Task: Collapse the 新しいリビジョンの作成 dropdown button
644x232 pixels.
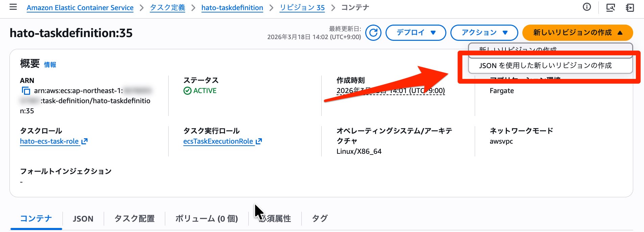Action: (577, 33)
